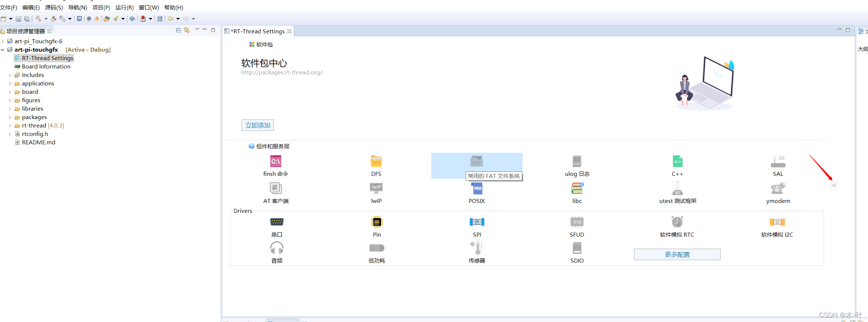This screenshot has height=322, width=868.
Task: Collapse side panel with double chevron
Action: point(834,185)
